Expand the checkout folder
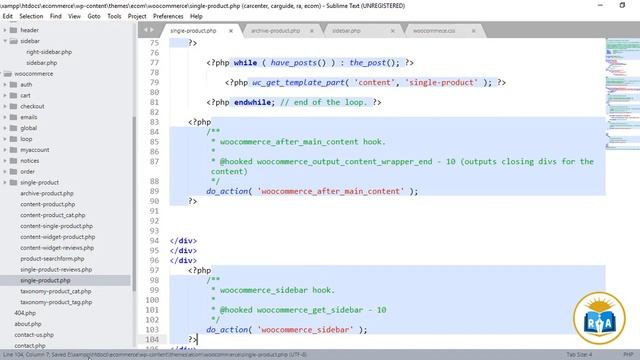 point(5,106)
